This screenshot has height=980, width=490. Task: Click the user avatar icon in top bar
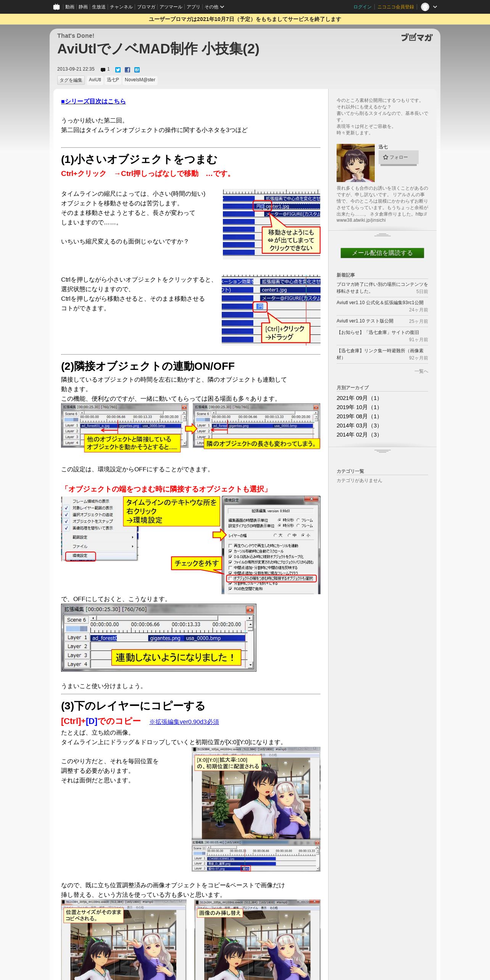point(425,7)
